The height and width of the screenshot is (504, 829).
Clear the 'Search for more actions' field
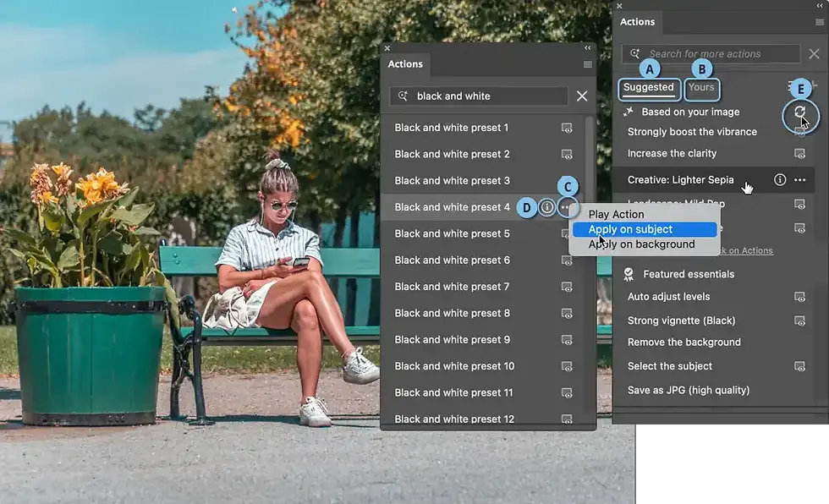coord(814,53)
